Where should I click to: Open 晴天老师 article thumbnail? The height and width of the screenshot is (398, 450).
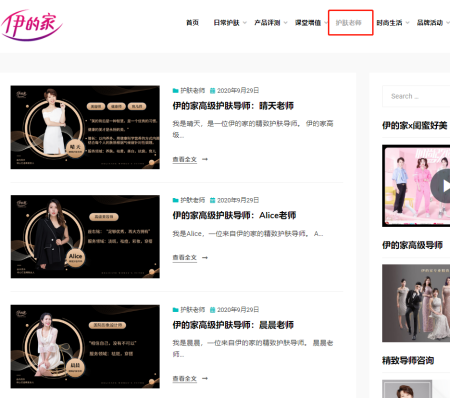(x=85, y=127)
